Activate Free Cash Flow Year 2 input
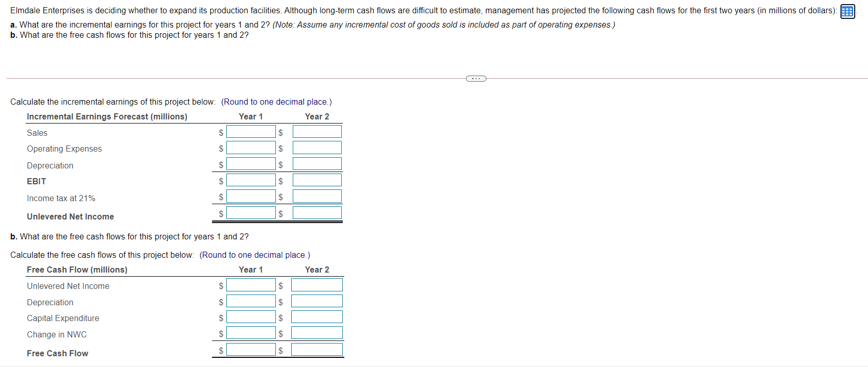 click(x=317, y=350)
